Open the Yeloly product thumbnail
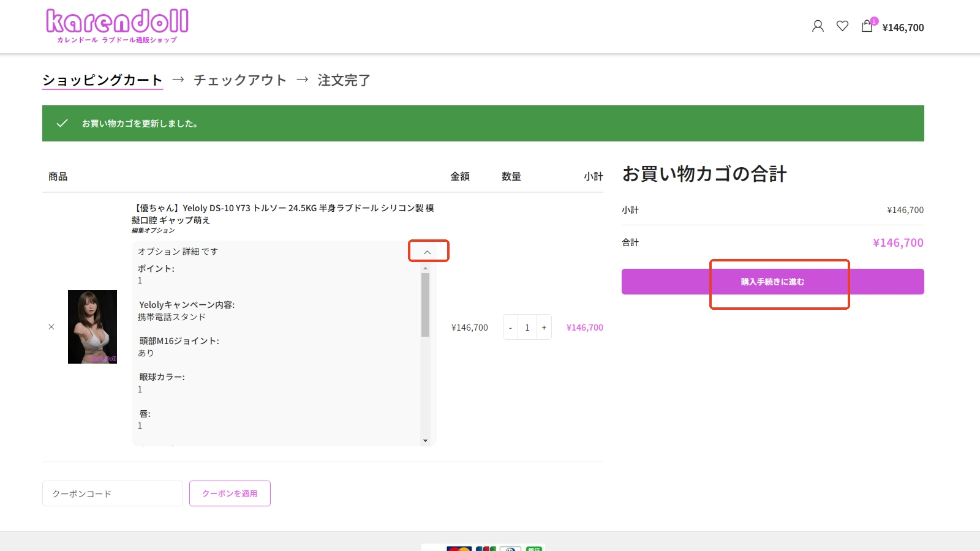The image size is (980, 551). coord(92,327)
